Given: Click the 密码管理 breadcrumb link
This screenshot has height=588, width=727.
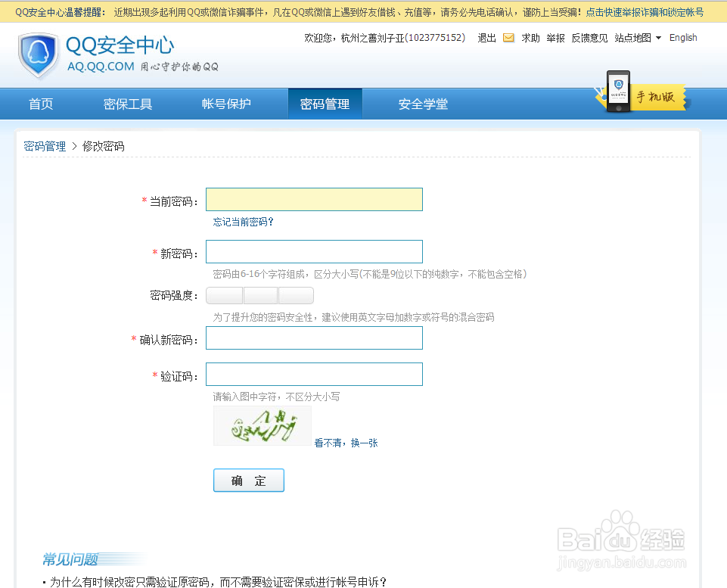Looking at the screenshot, I should coord(45,147).
